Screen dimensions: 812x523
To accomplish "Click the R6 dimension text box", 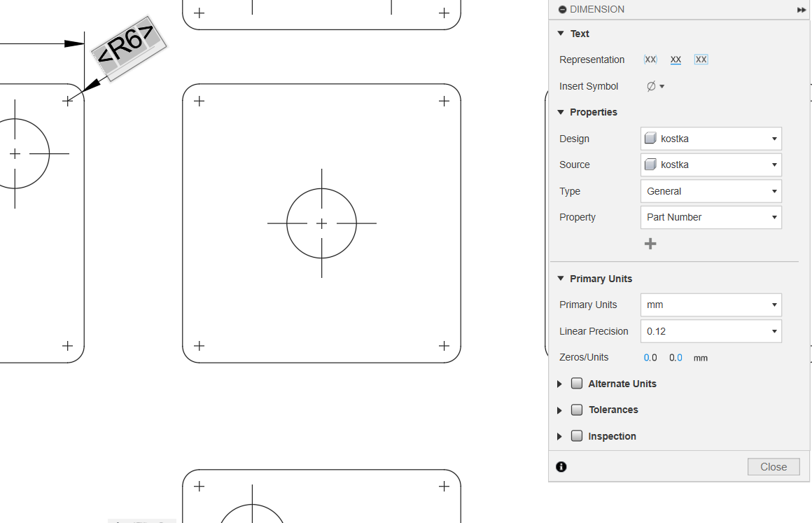I will 127,48.
